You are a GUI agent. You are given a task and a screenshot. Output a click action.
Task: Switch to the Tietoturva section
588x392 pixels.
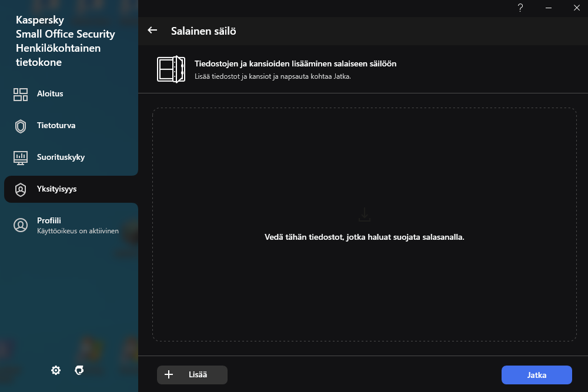coord(69,126)
